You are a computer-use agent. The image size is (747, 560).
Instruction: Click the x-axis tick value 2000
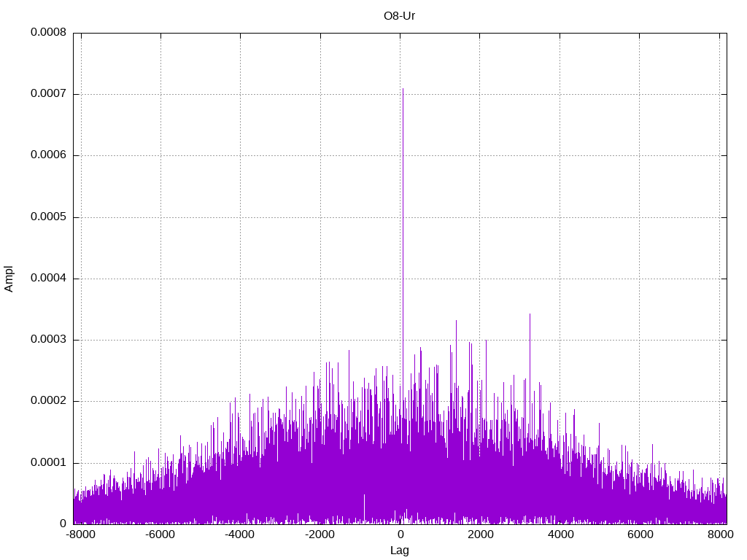point(480,534)
